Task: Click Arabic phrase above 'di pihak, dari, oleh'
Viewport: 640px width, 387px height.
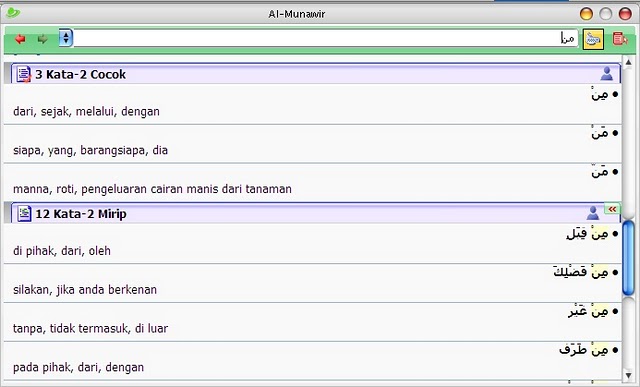Action: (x=587, y=234)
